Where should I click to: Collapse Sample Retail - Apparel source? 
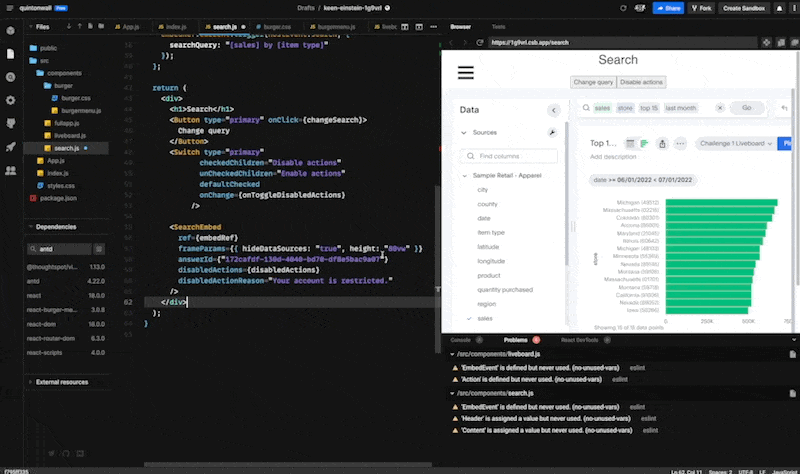464,176
